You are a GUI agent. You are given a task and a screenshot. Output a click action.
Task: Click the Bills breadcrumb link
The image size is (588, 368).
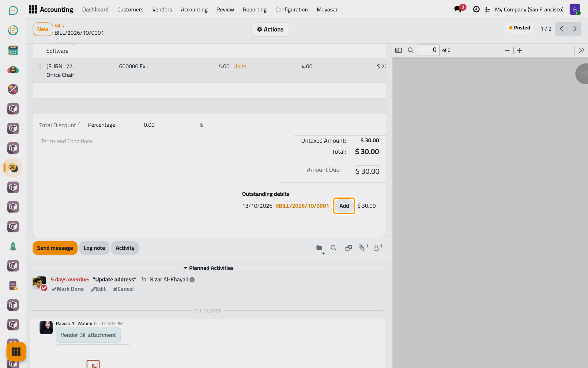[59, 26]
